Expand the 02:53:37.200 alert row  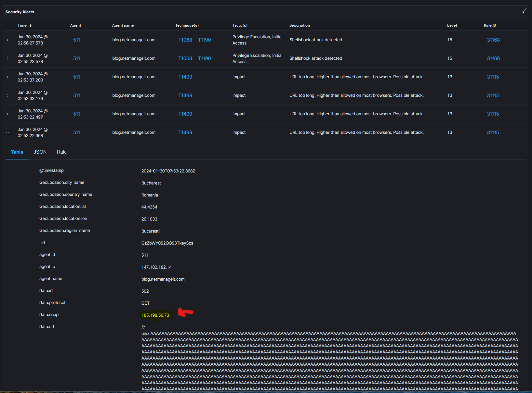[x=7, y=77]
